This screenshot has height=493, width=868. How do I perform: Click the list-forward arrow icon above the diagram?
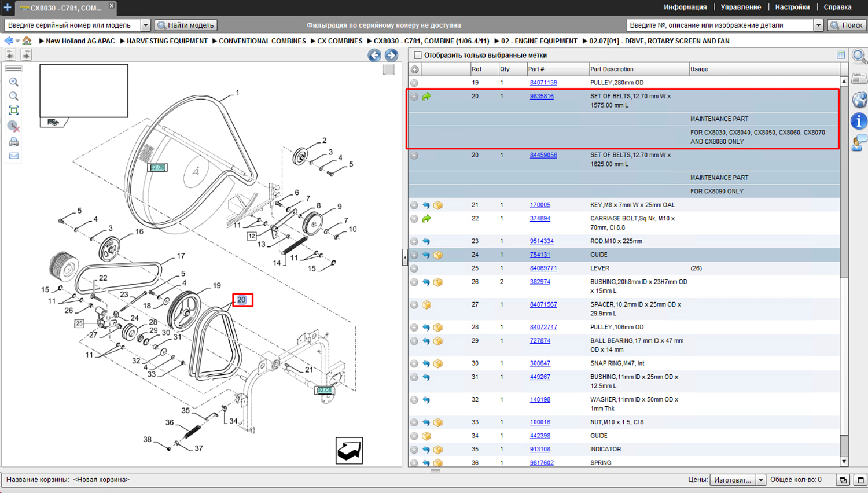[x=26, y=54]
